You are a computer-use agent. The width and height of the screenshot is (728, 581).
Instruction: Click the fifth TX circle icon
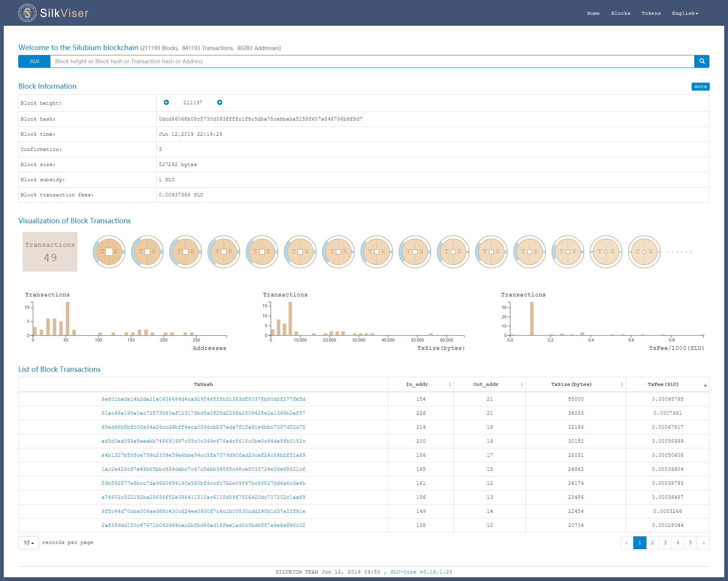(x=262, y=252)
